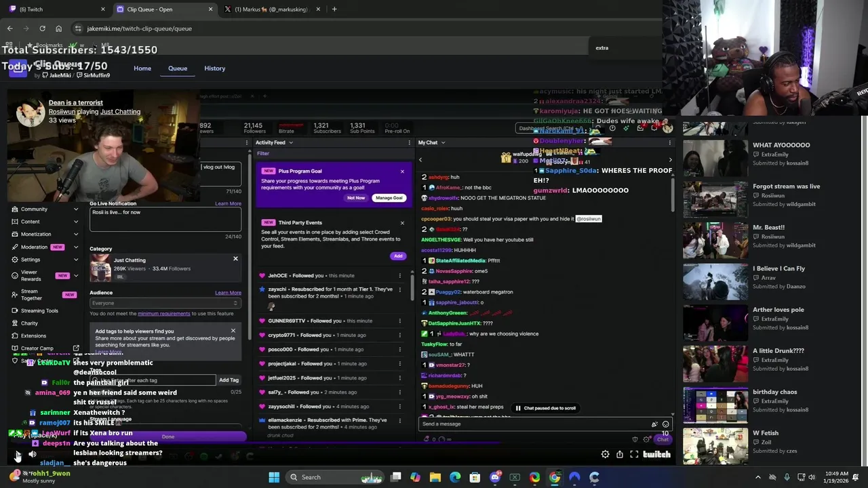The height and width of the screenshot is (488, 868).
Task: Remove the Just Chatting category
Action: [x=235, y=259]
